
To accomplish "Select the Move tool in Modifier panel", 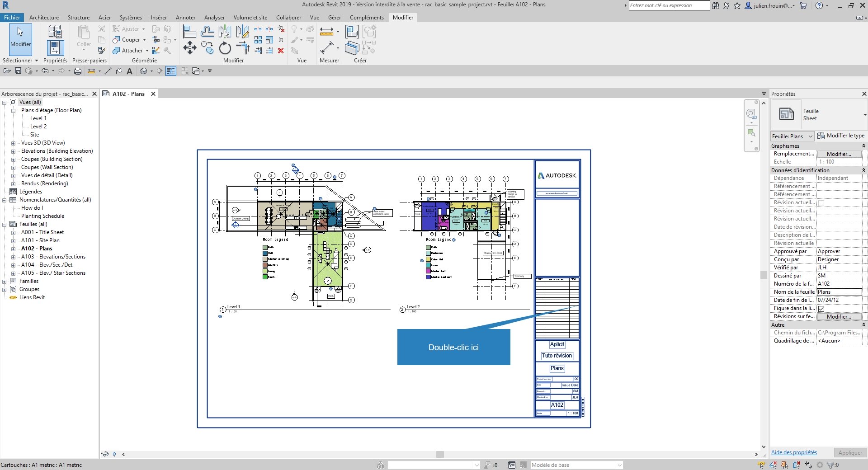I will [x=189, y=48].
